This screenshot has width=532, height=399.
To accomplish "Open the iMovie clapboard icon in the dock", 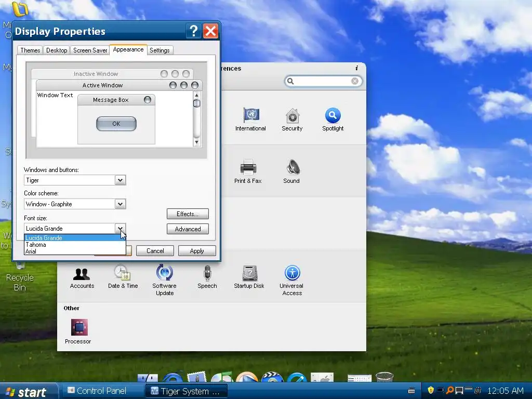I will coord(272,377).
